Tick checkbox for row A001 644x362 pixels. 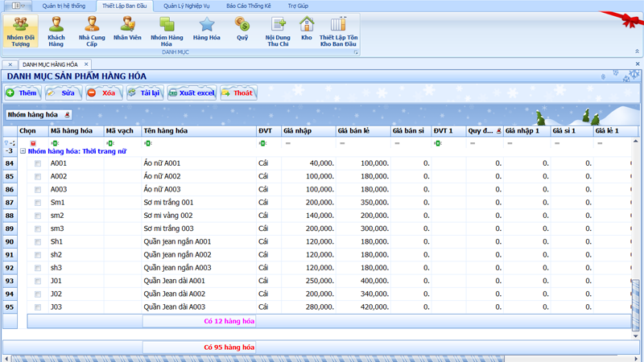tap(38, 163)
